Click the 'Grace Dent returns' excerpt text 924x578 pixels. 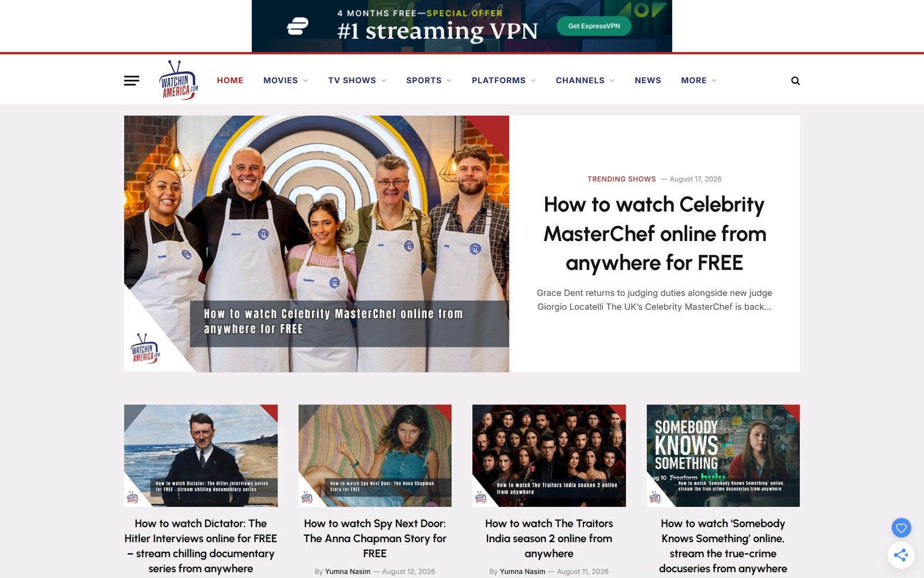point(654,300)
